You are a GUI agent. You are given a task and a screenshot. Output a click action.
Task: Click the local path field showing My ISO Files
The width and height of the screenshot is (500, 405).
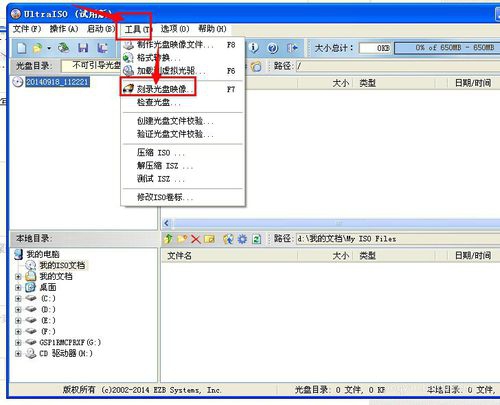point(398,239)
